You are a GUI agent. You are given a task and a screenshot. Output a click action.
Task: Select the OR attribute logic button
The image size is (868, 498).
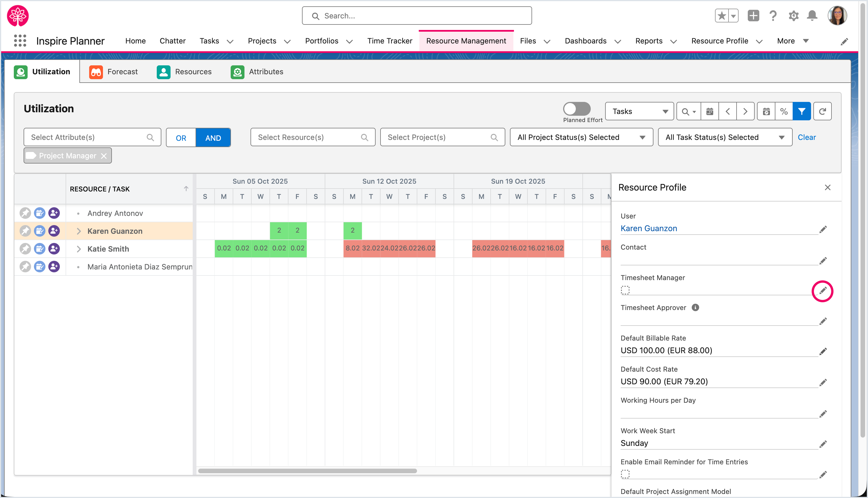[181, 138]
